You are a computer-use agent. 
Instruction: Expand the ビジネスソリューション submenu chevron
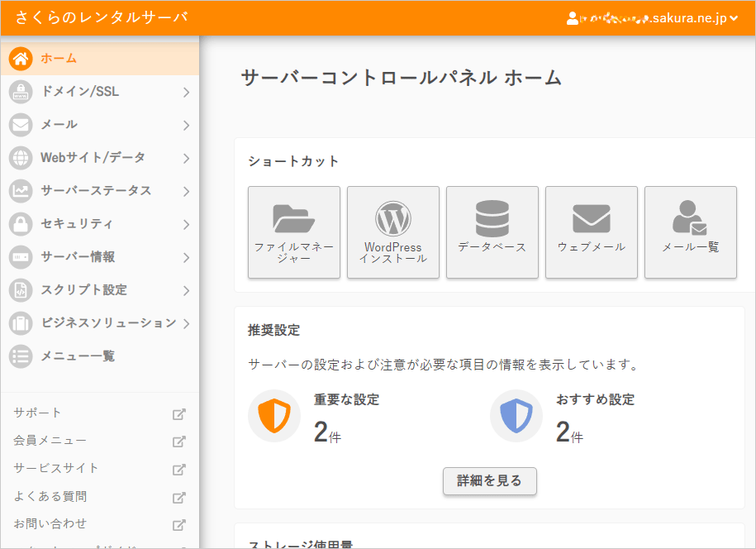187,324
